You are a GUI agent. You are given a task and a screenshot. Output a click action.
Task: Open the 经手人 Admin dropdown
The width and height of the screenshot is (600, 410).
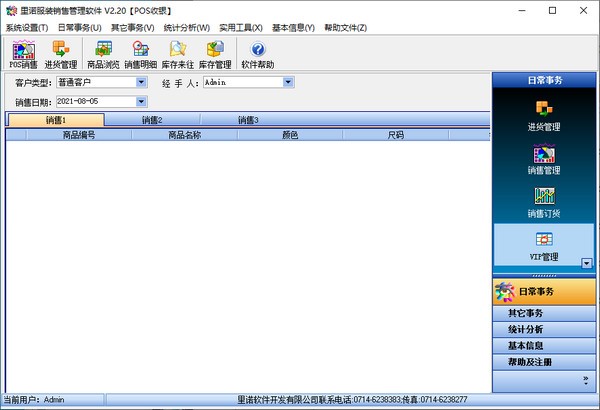(x=288, y=83)
